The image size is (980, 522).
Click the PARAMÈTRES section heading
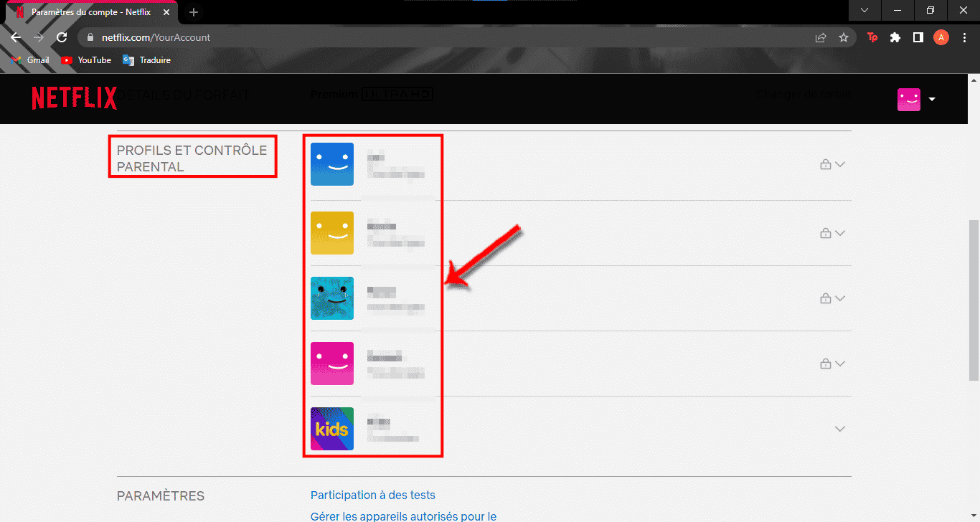161,496
